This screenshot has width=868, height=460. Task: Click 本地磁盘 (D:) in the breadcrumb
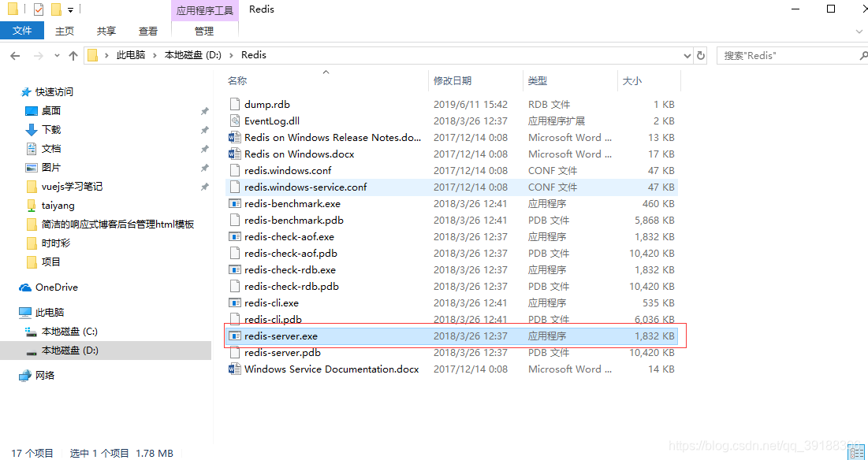192,55
